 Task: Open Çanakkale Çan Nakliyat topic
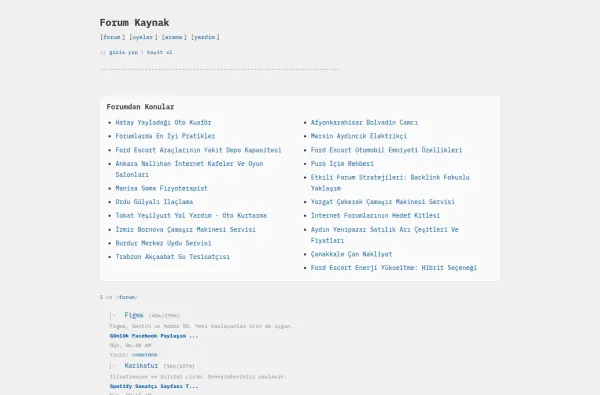351,254
